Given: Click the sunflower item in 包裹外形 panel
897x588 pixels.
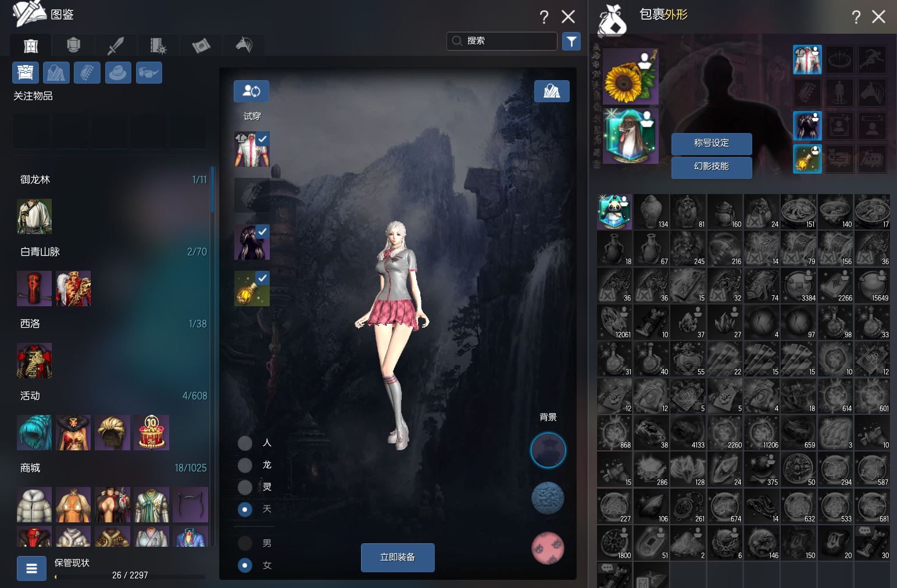Looking at the screenshot, I should 630,77.
